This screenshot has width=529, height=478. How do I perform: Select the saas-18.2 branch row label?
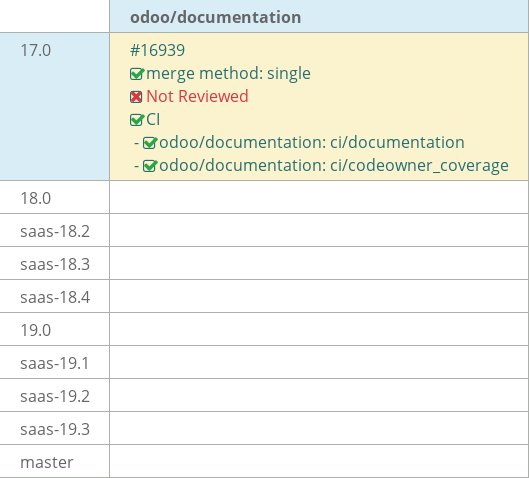coord(55,231)
